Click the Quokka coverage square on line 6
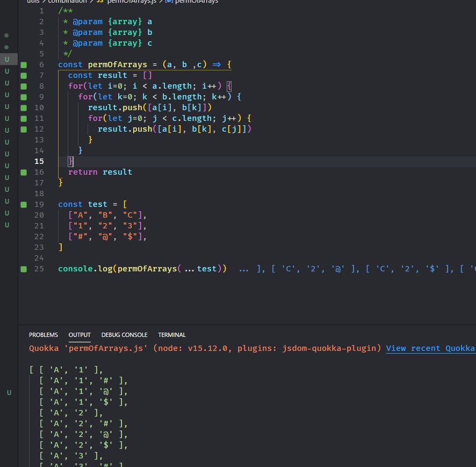The image size is (476, 467). [24, 64]
